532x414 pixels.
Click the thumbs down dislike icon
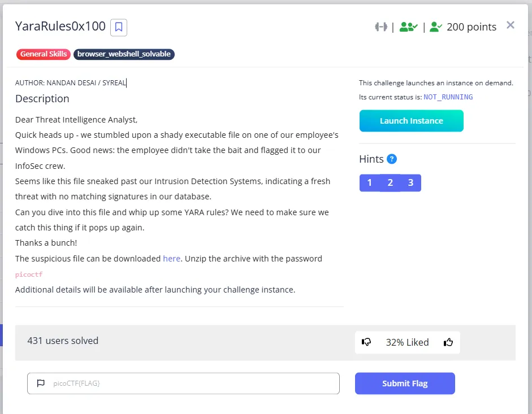[x=366, y=342]
